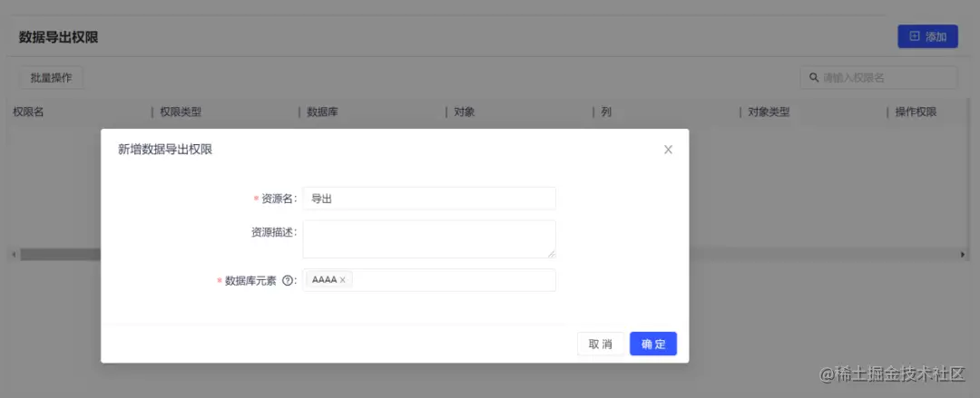The image size is (980, 398).
Task: Click the table scrollbar left arrow
Action: [13, 254]
